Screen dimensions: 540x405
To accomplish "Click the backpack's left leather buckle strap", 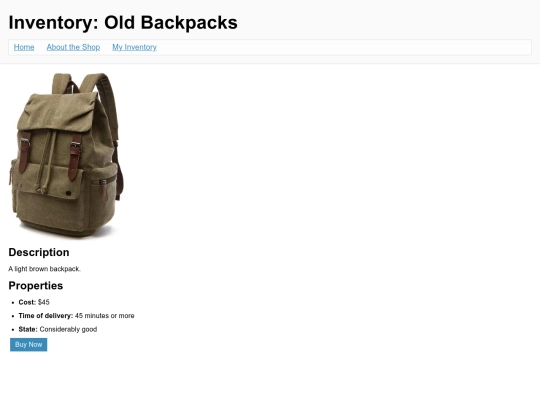I will (24, 152).
